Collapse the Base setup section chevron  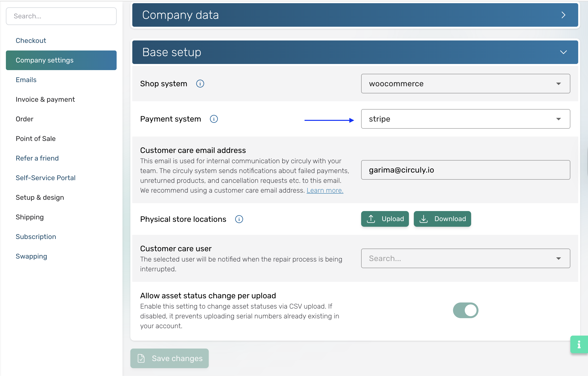pyautogui.click(x=563, y=52)
